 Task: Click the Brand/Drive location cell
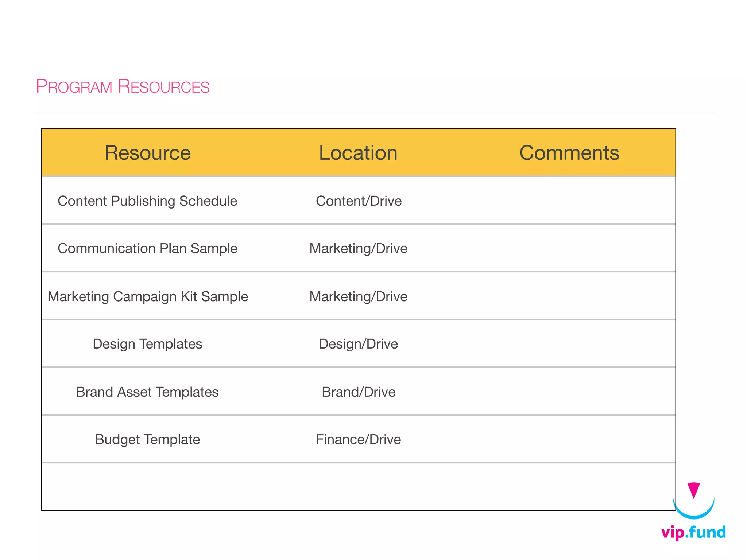[359, 392]
